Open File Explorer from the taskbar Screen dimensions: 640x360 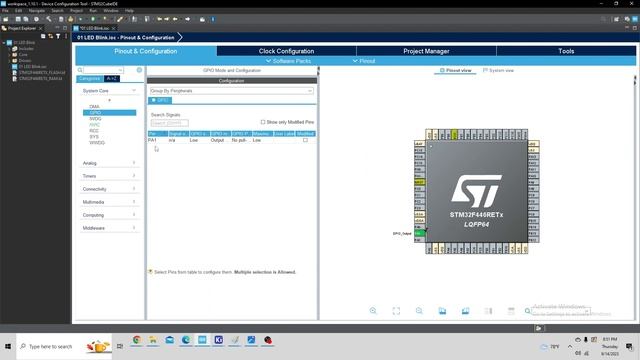click(153, 340)
